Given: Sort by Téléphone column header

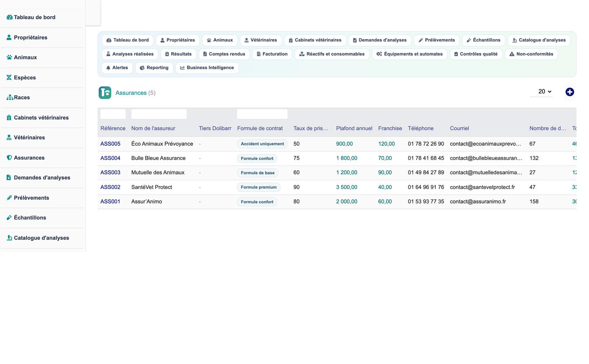Looking at the screenshot, I should tap(421, 128).
